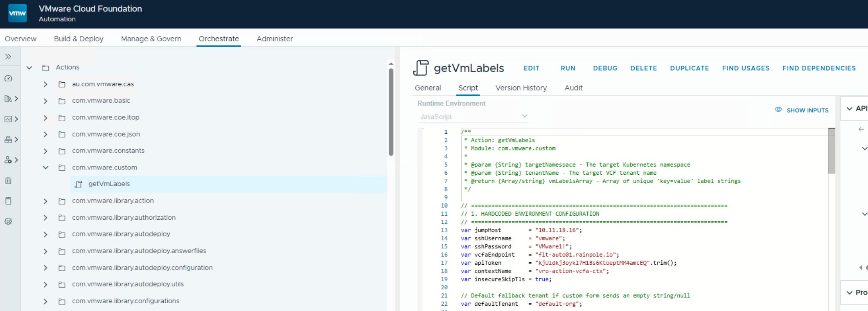Viewport: 868px width, 311px height.
Task: Open the Administer menu
Action: (275, 39)
